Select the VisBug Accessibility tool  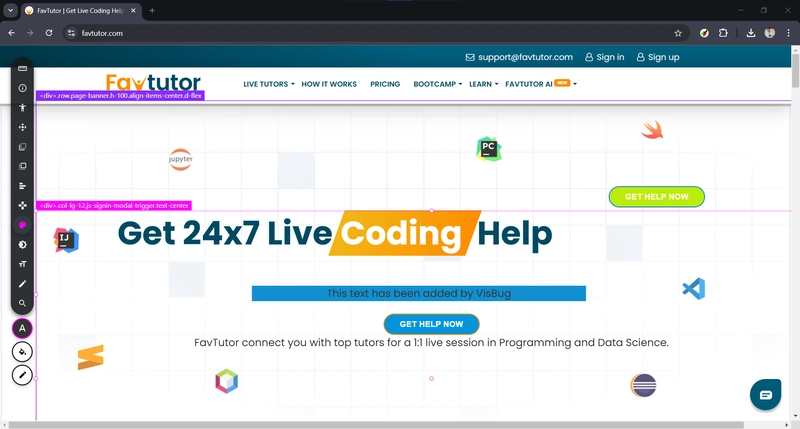22,108
